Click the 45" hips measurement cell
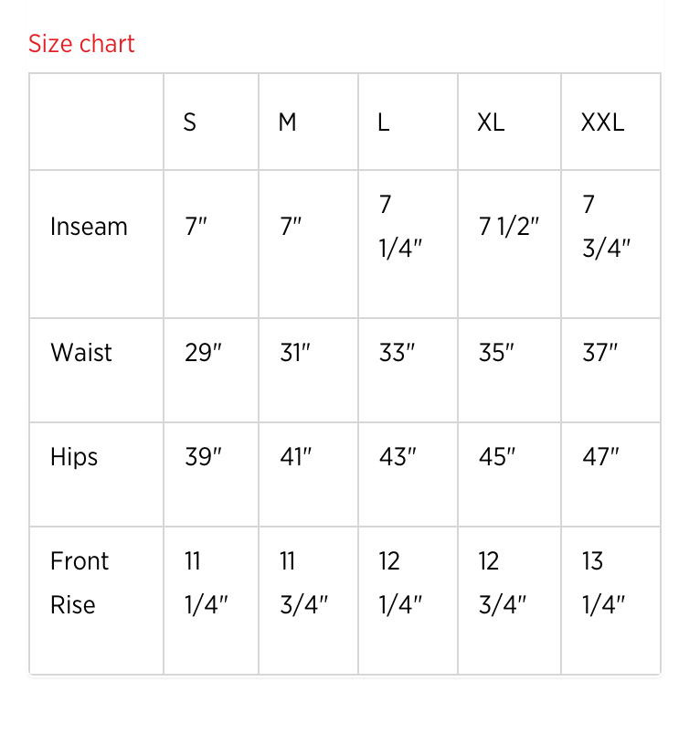The width and height of the screenshot is (700, 735). coord(497,457)
